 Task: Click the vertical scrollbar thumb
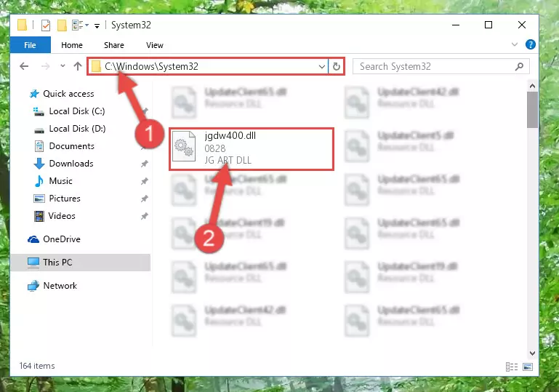532,110
